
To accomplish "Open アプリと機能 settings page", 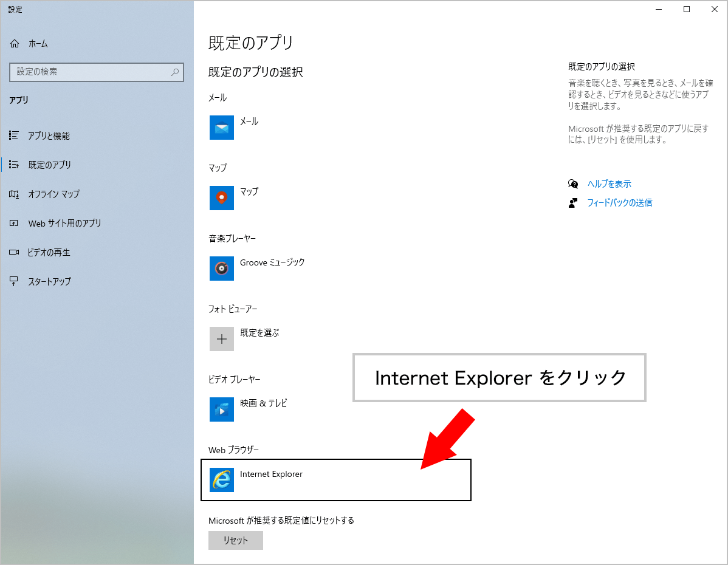I will click(x=49, y=135).
